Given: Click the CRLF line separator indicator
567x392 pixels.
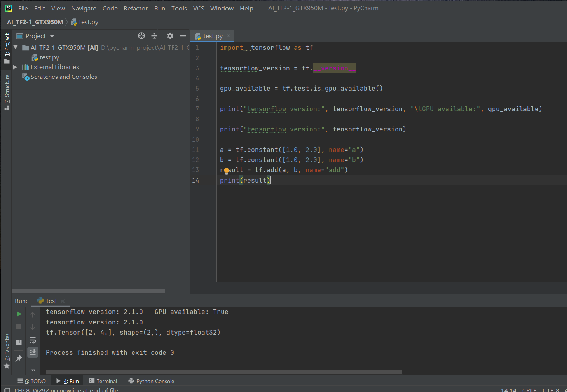Looking at the screenshot, I should pos(529,389).
